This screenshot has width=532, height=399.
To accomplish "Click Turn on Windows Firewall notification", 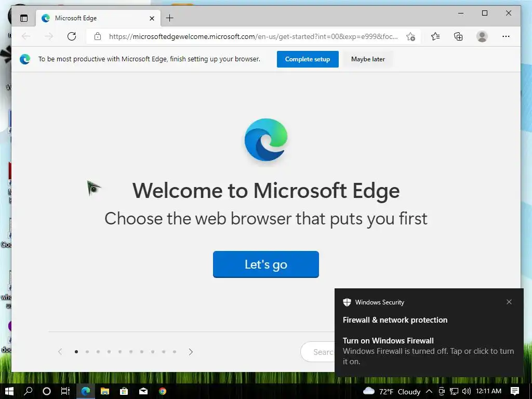I will (428, 351).
